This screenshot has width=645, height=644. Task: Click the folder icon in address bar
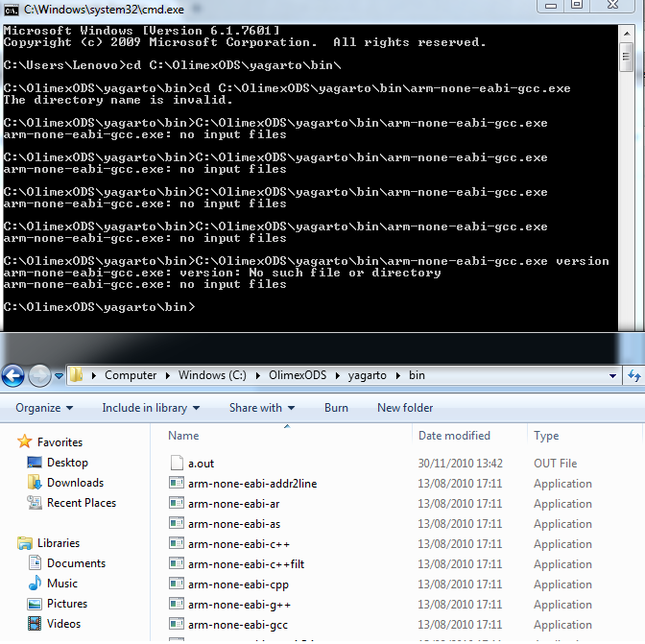(x=76, y=375)
